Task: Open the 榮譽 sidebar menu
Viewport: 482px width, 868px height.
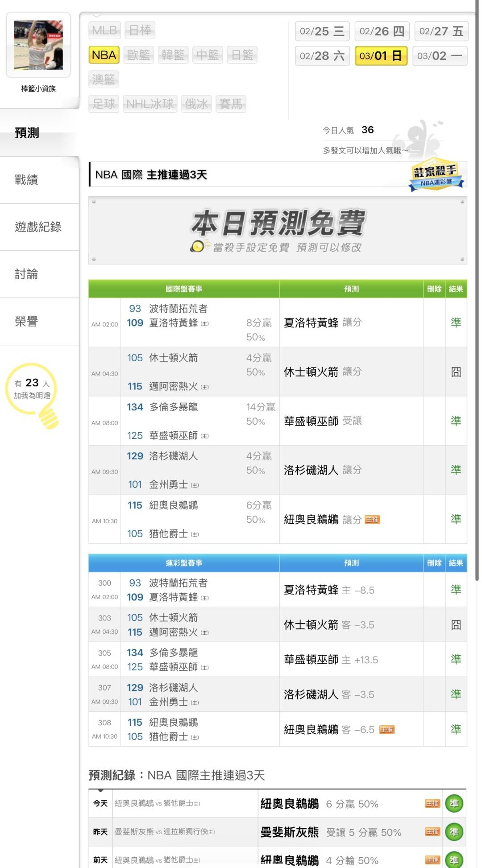Action: pyautogui.click(x=39, y=321)
